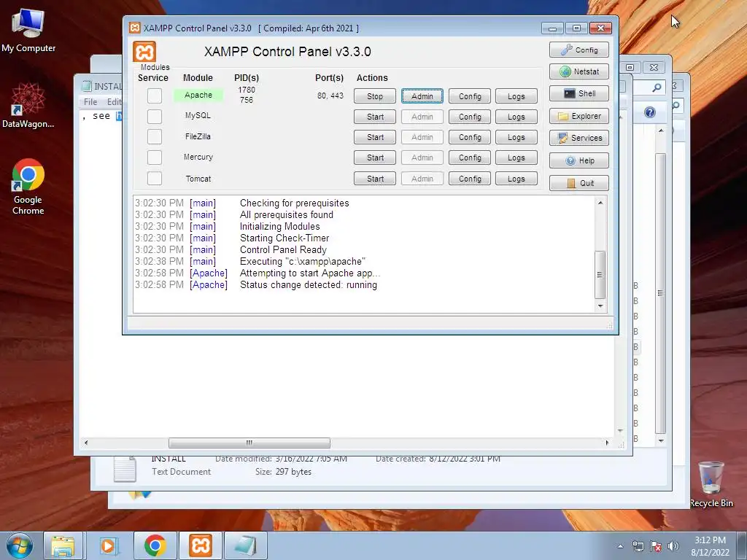This screenshot has width=747, height=560.
Task: Start the MySQL module
Action: coord(375,117)
